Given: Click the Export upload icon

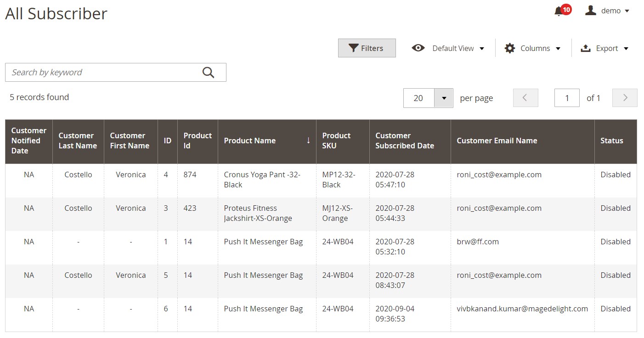Looking at the screenshot, I should coord(586,48).
